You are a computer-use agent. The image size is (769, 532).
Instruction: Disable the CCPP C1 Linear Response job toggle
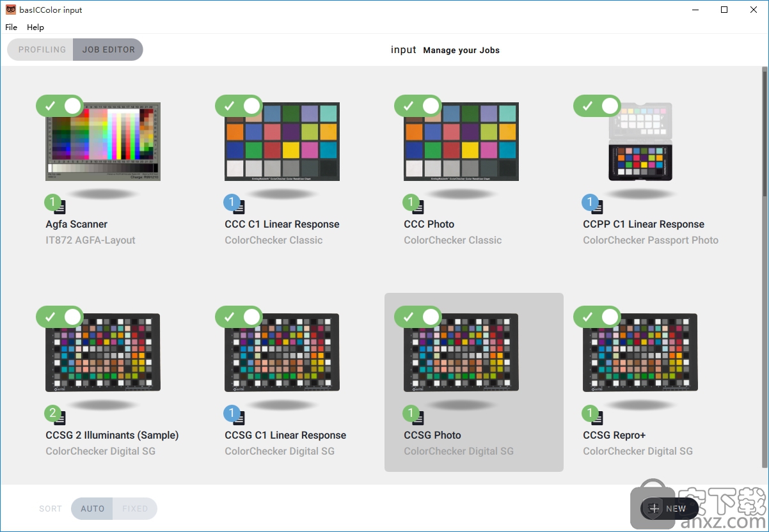click(598, 106)
